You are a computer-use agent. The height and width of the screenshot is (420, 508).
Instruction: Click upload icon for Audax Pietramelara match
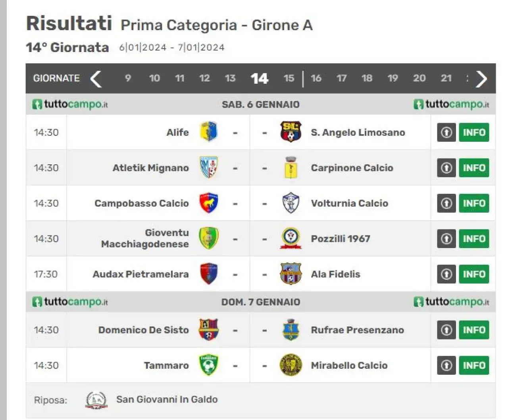pos(446,274)
